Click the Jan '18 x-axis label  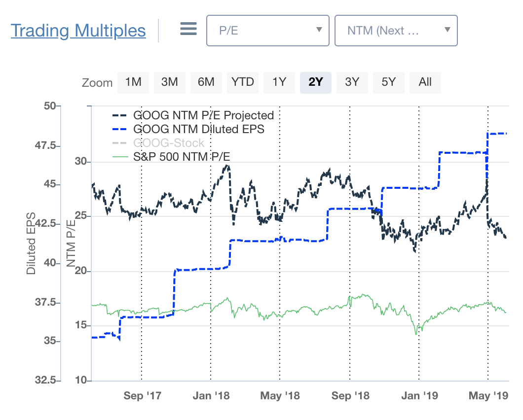pos(211,396)
